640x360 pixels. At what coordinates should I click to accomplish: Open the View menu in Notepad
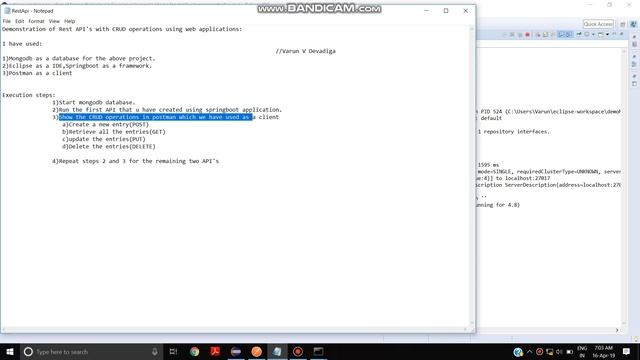click(x=54, y=21)
